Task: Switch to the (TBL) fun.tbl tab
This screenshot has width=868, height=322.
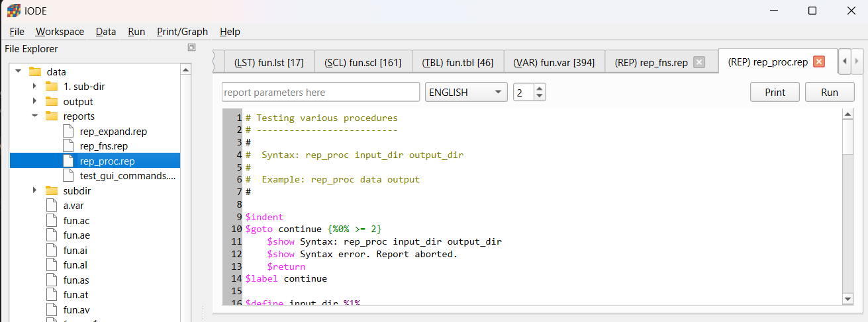Action: coord(458,63)
